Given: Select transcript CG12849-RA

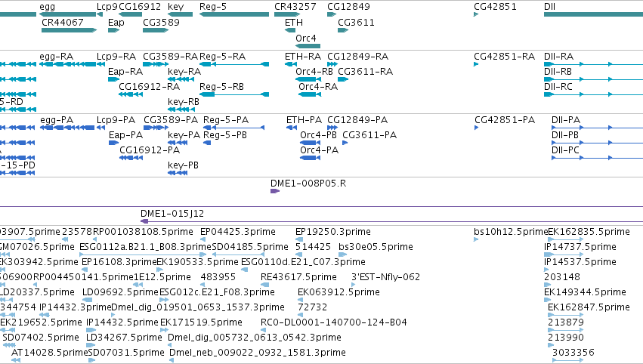Looking at the screenshot, I should point(358,57).
